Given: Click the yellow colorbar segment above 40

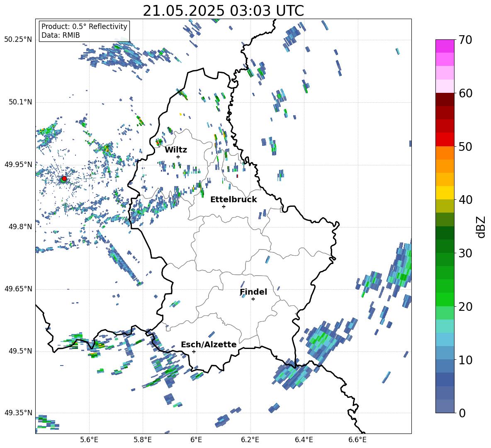Looking at the screenshot, I should pyautogui.click(x=445, y=193).
